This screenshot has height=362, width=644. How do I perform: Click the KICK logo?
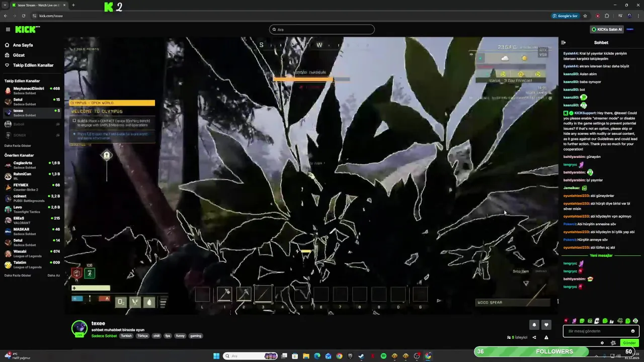pos(27,30)
